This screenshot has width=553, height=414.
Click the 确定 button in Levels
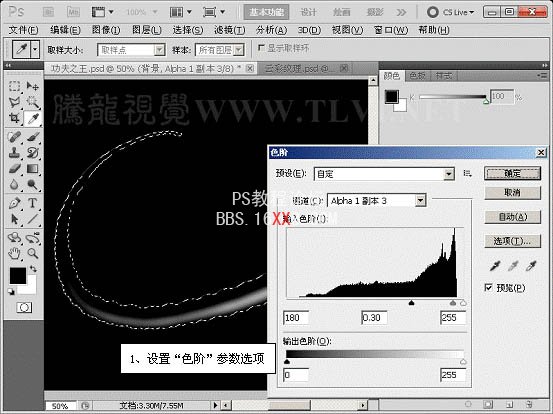[512, 173]
